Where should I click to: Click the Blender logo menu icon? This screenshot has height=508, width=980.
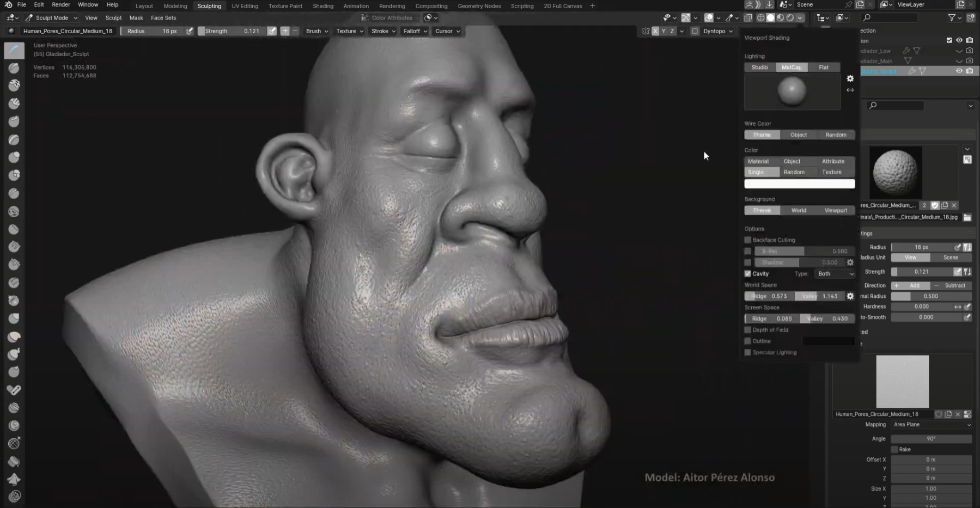coord(8,5)
